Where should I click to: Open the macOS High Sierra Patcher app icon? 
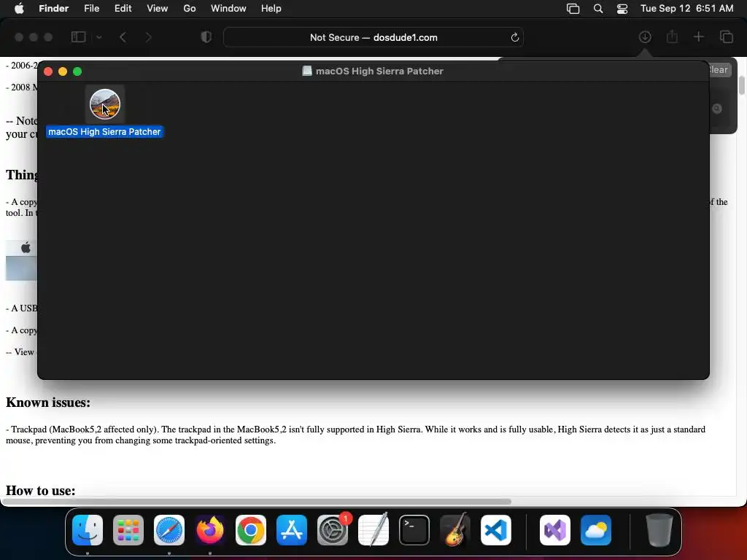(x=105, y=104)
